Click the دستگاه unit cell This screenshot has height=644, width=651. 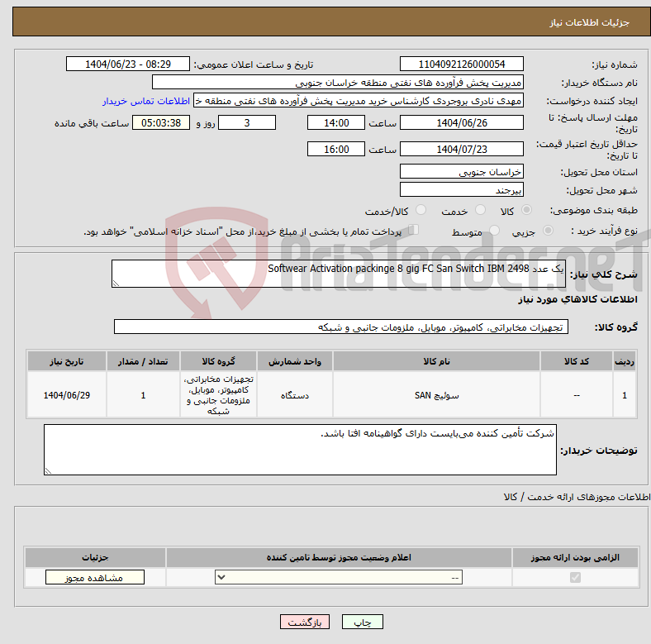pos(295,395)
